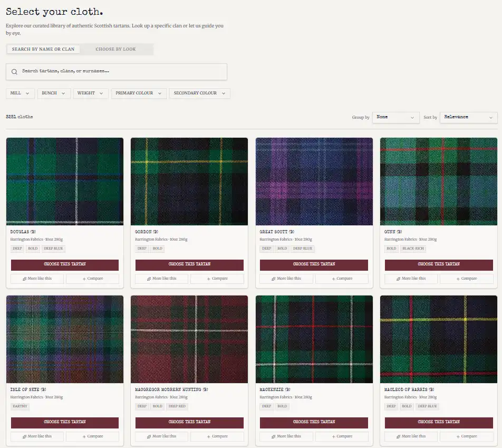Add Great Scott tartan to Compare

[x=342, y=279]
